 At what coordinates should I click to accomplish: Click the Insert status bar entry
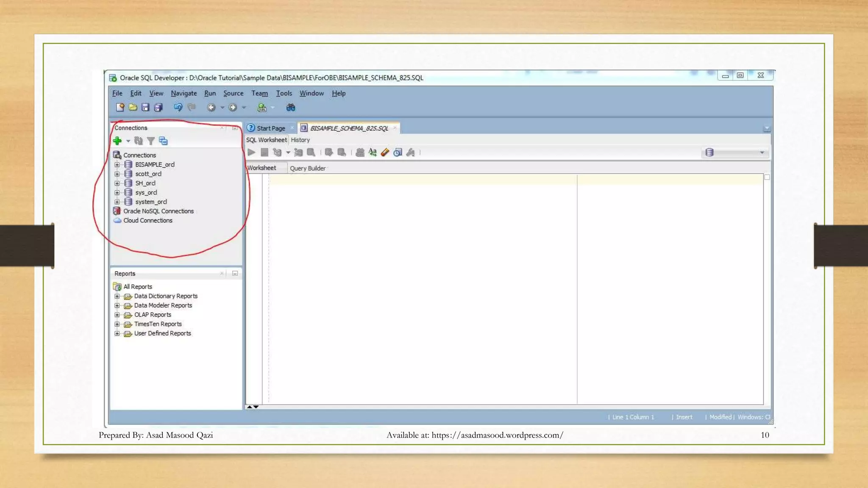click(684, 417)
